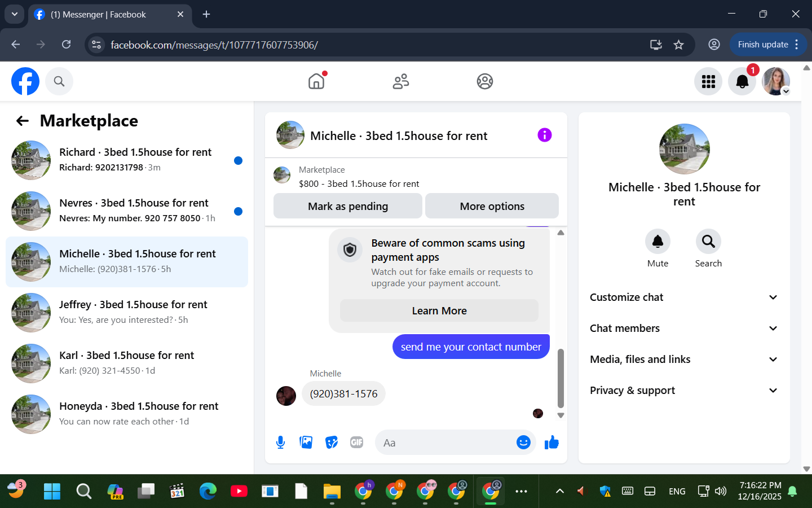Open File Explorer from the taskbar
This screenshot has width=812, height=508.
[x=332, y=491]
